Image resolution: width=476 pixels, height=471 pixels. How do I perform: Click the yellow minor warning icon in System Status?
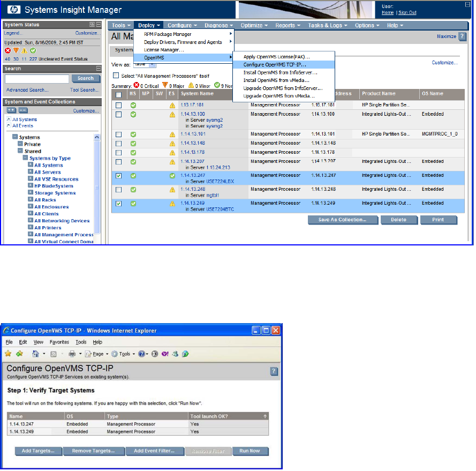24,50
